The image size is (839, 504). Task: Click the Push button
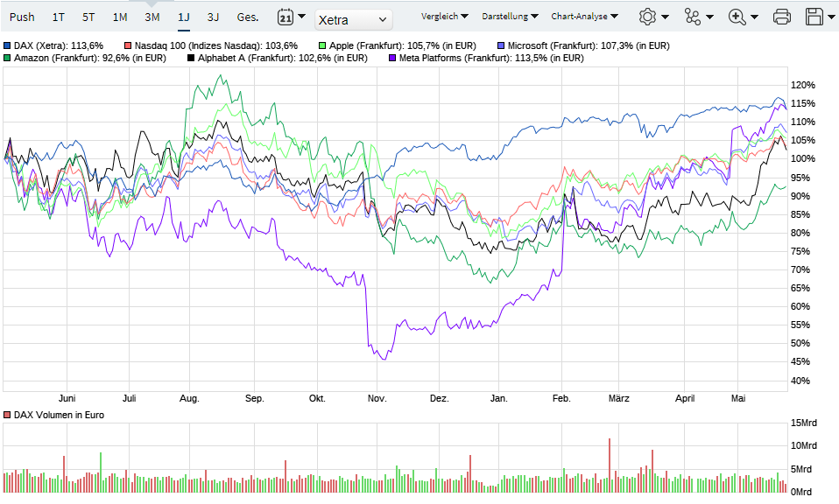coord(22,16)
